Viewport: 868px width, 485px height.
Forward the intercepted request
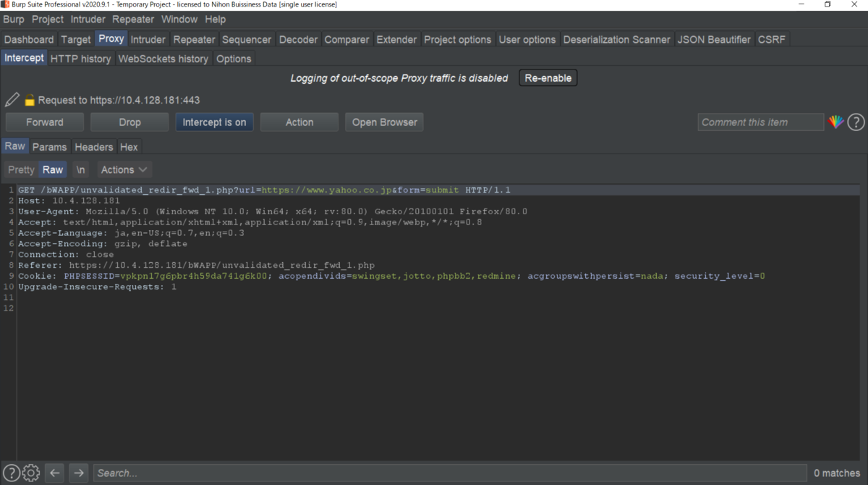click(45, 122)
